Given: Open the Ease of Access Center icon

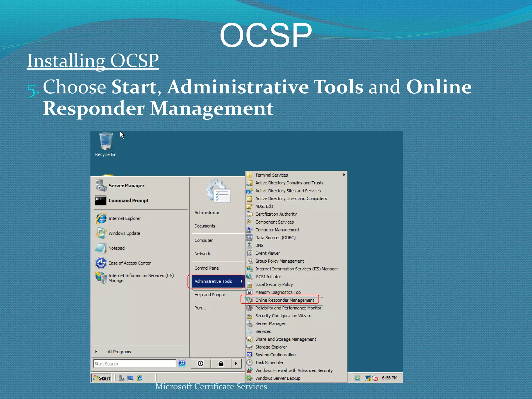Looking at the screenshot, I should click(101, 263).
